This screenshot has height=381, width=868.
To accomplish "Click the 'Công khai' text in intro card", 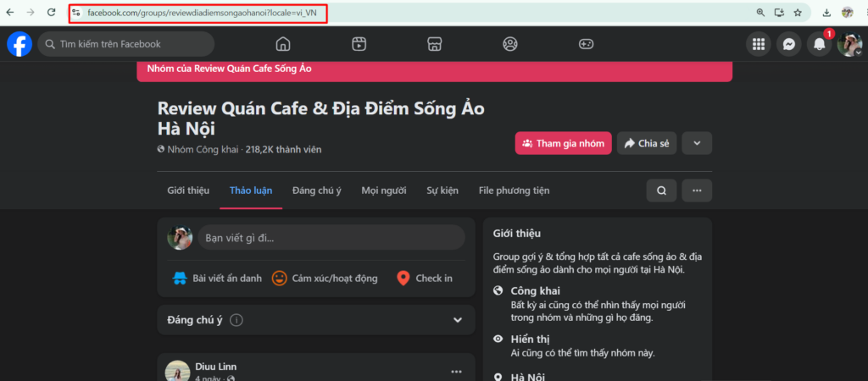I will coord(536,291).
